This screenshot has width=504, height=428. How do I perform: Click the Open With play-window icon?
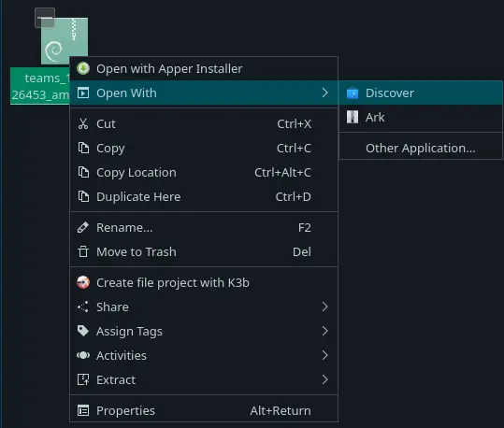coord(83,93)
